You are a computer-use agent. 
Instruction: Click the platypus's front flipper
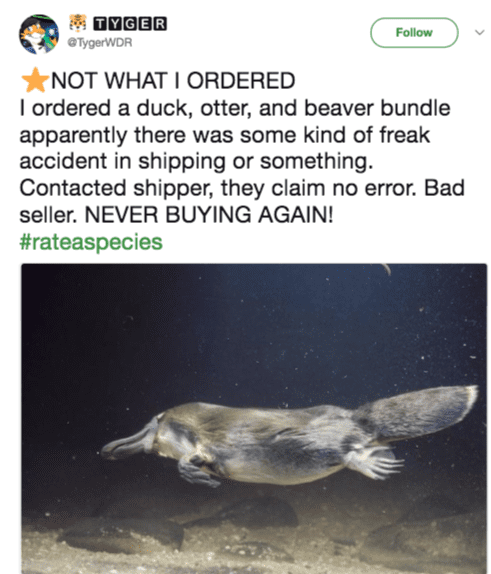[198, 472]
